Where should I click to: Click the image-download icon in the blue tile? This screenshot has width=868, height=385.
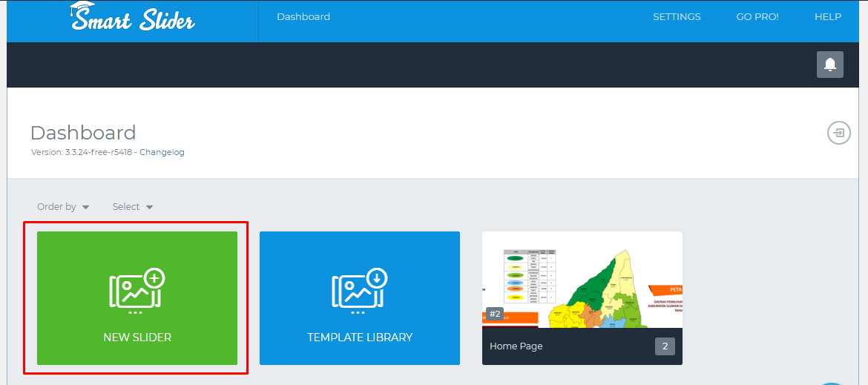pyautogui.click(x=360, y=289)
